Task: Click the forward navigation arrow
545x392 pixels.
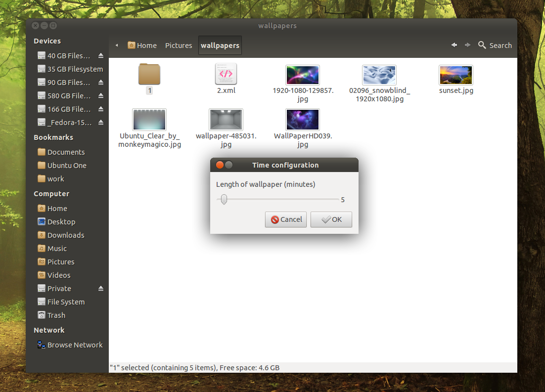Action: (x=467, y=45)
